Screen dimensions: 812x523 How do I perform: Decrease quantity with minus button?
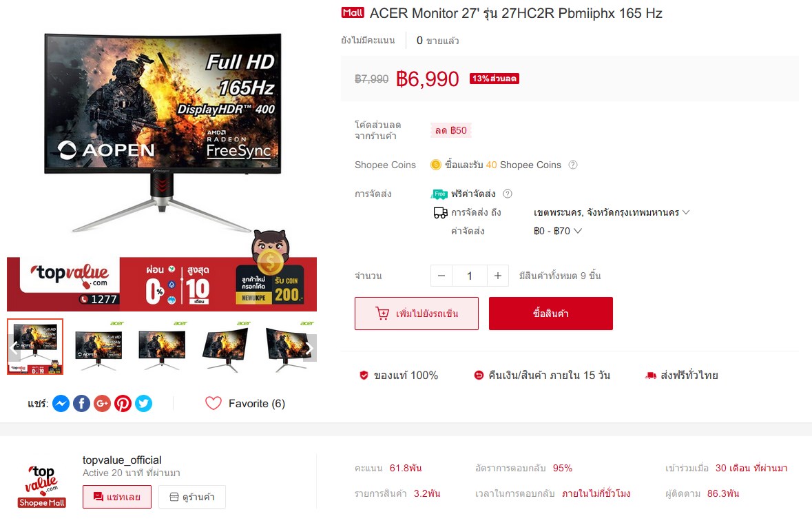click(x=441, y=276)
